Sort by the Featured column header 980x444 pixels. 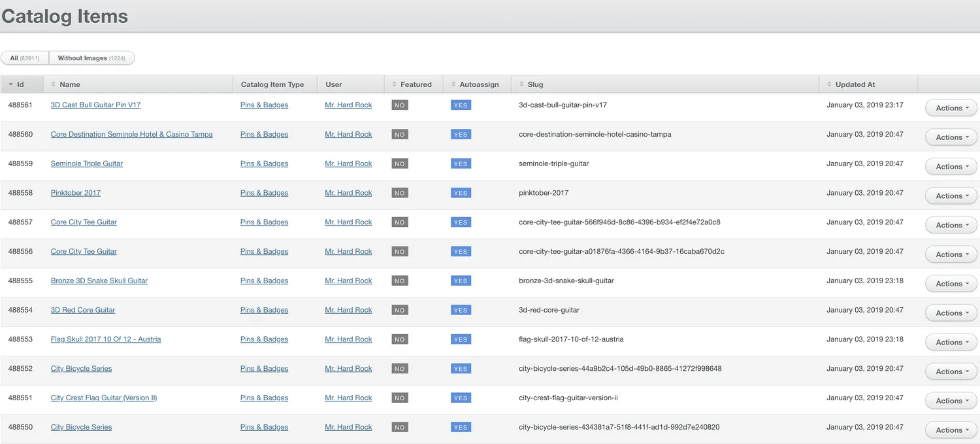[x=416, y=84]
